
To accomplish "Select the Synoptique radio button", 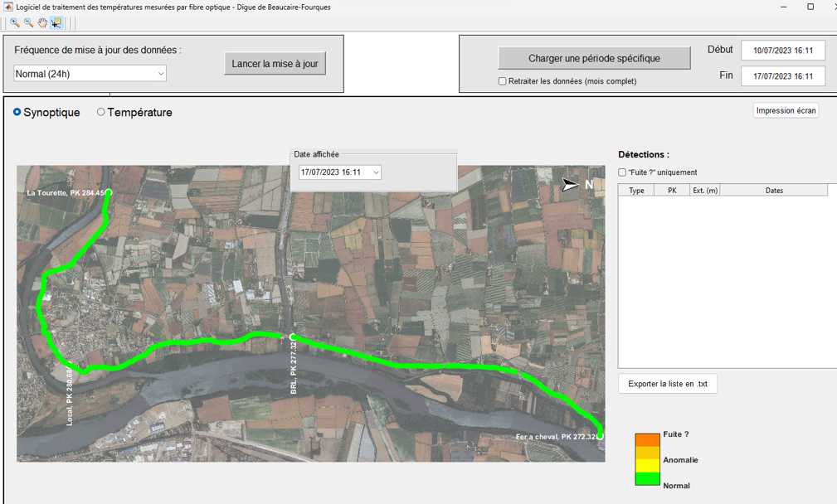I will pyautogui.click(x=17, y=112).
